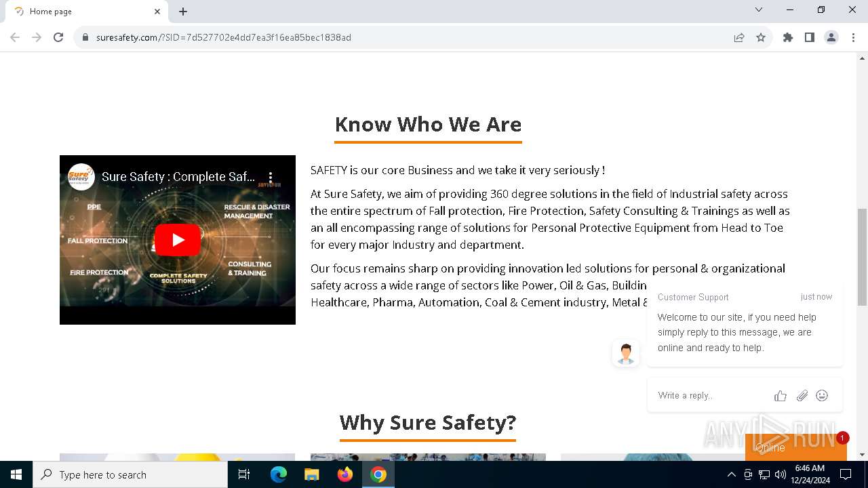Click the customer support agent avatar
Viewport: 868px width, 488px height.
[625, 353]
